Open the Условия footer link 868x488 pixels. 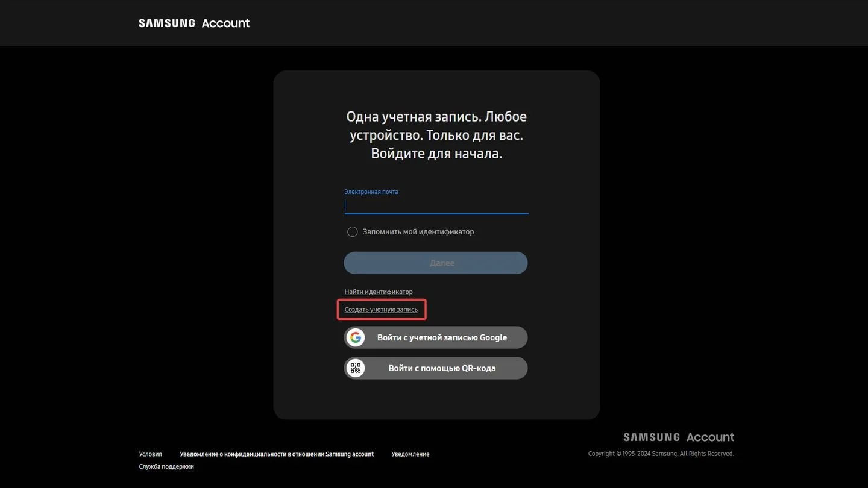click(150, 454)
